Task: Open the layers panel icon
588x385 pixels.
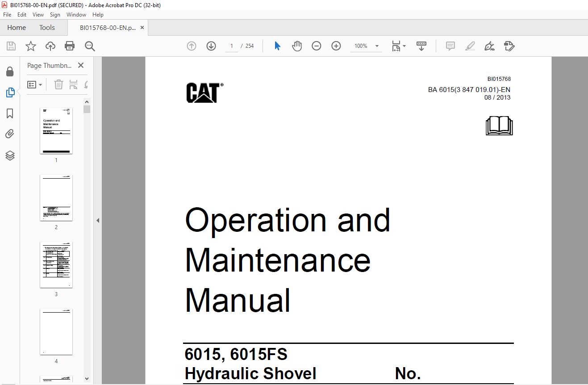Action: coord(10,155)
